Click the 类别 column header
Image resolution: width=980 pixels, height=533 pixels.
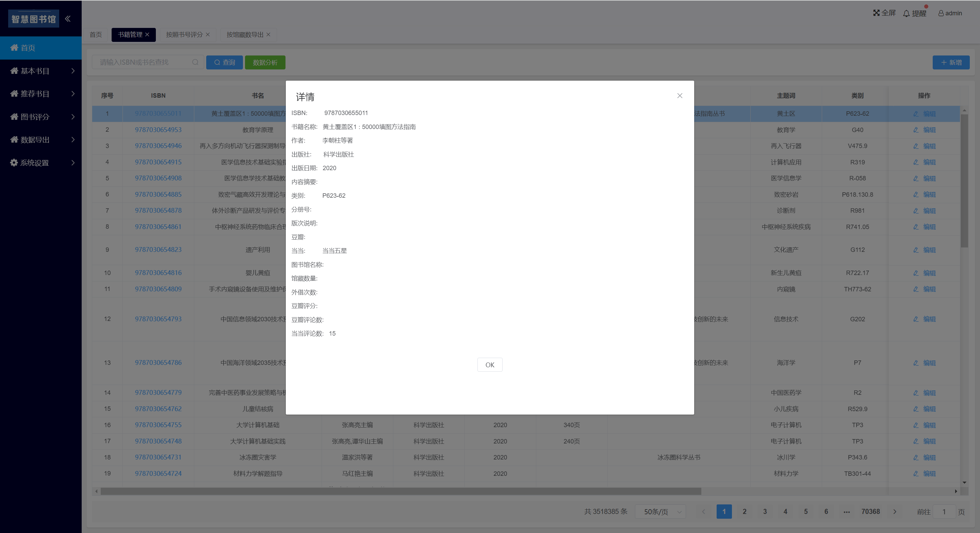pos(857,96)
